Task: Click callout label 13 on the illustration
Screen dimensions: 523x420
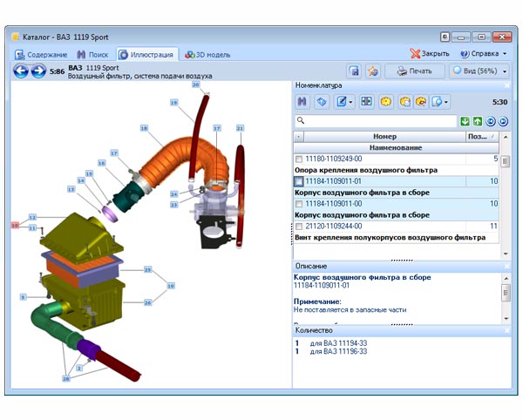Action: click(x=71, y=189)
